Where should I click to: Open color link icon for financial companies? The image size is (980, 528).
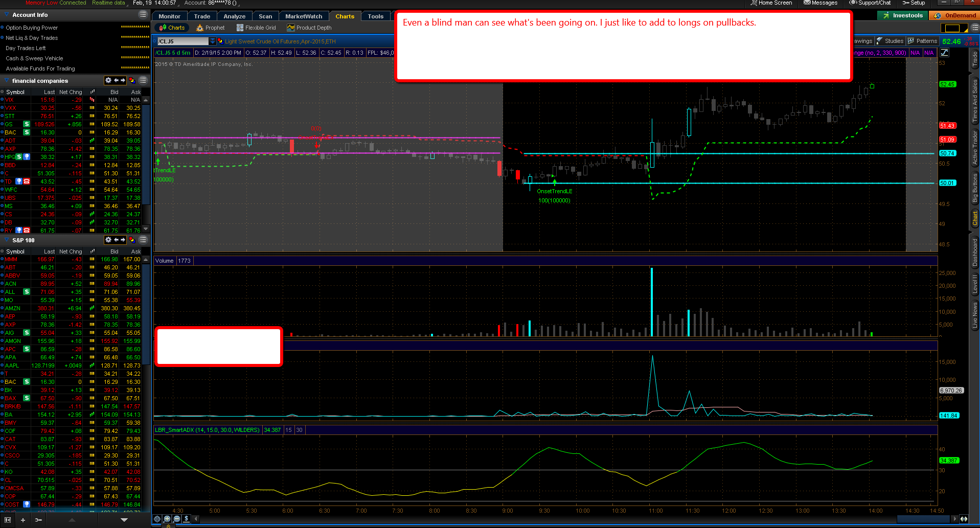coord(132,80)
